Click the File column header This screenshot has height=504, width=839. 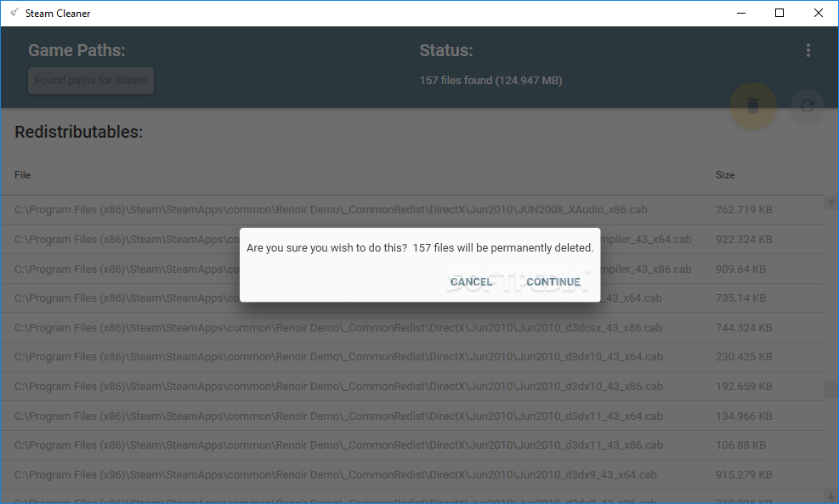(22, 175)
